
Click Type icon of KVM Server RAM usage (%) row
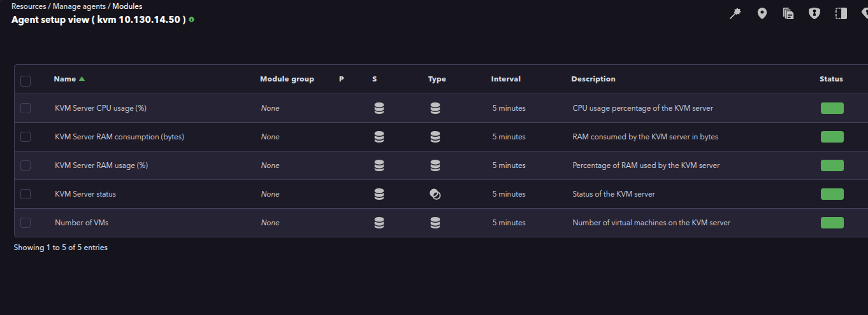point(435,165)
